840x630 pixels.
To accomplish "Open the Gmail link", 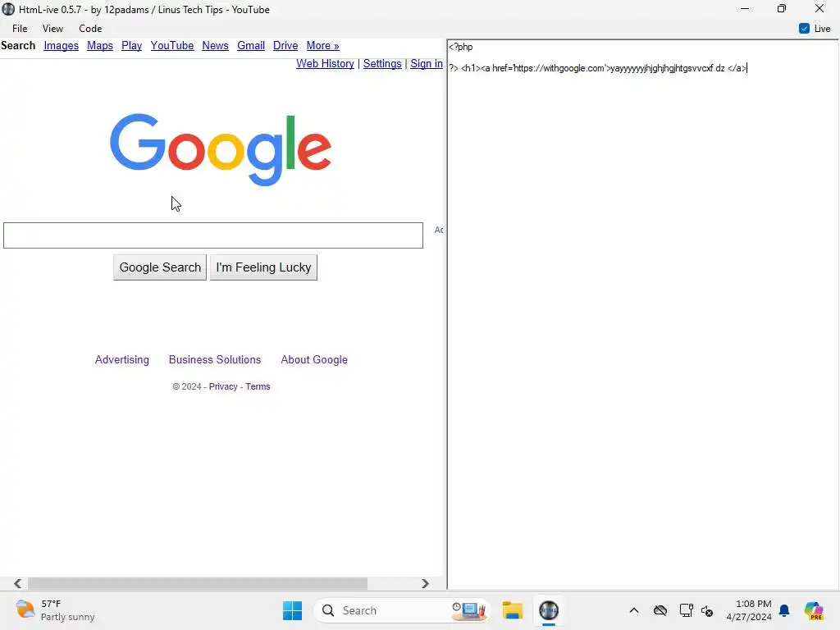I will tap(251, 46).
